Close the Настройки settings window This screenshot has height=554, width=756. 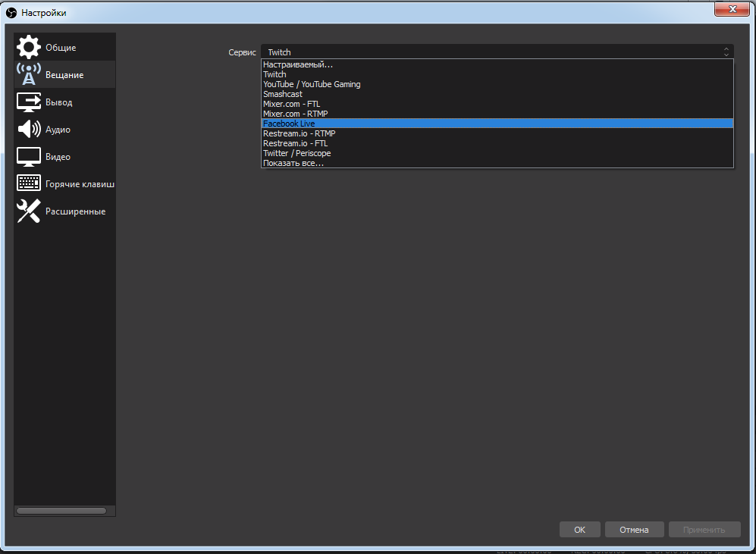pos(732,9)
